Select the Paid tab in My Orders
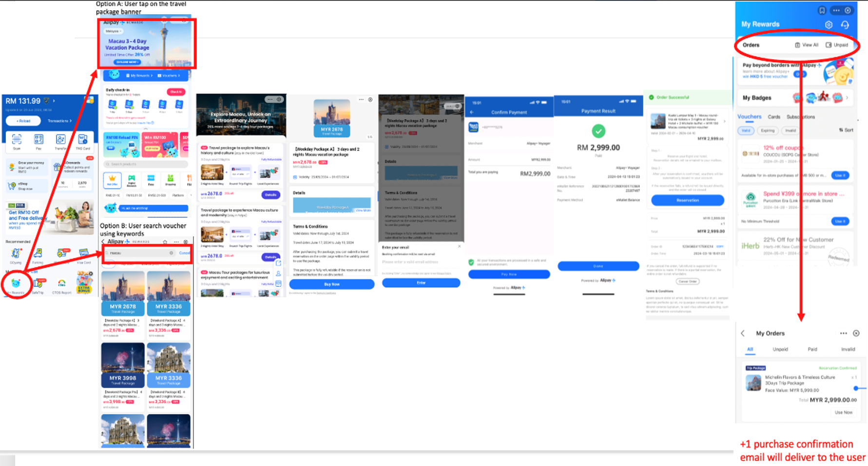This screenshot has height=466, width=868. coord(812,349)
